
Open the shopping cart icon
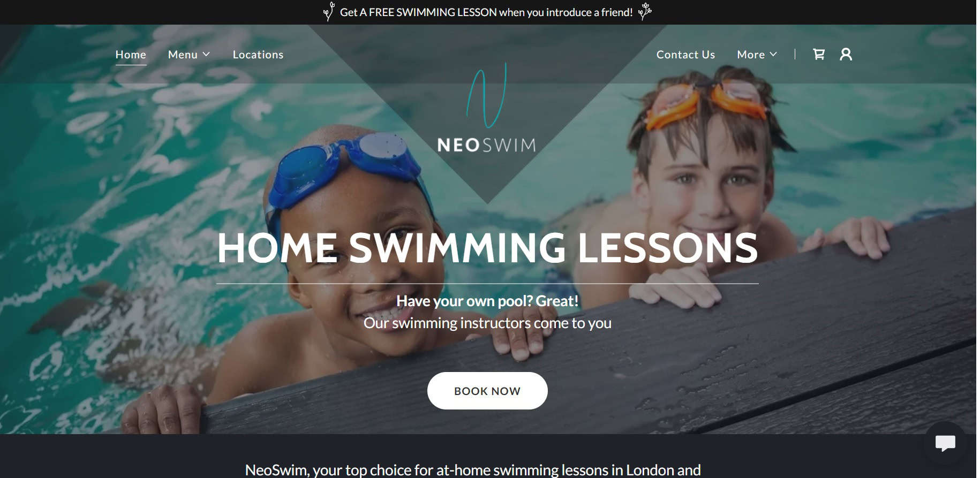[x=818, y=54]
